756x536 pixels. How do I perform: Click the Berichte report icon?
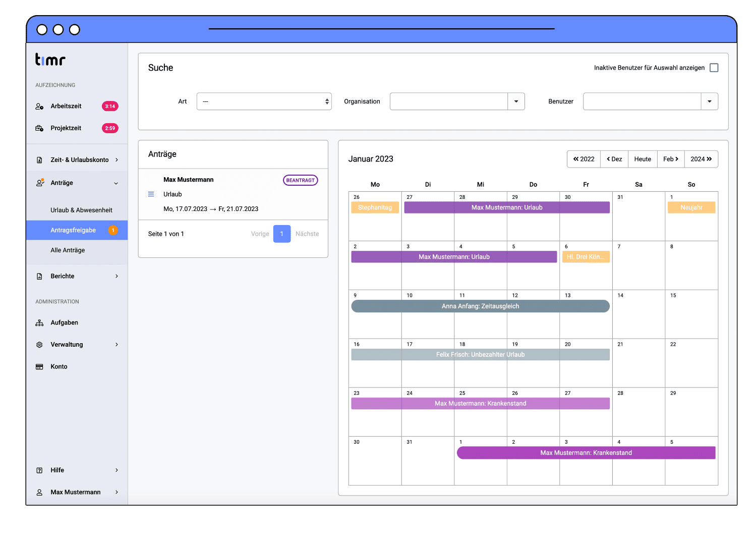(39, 277)
